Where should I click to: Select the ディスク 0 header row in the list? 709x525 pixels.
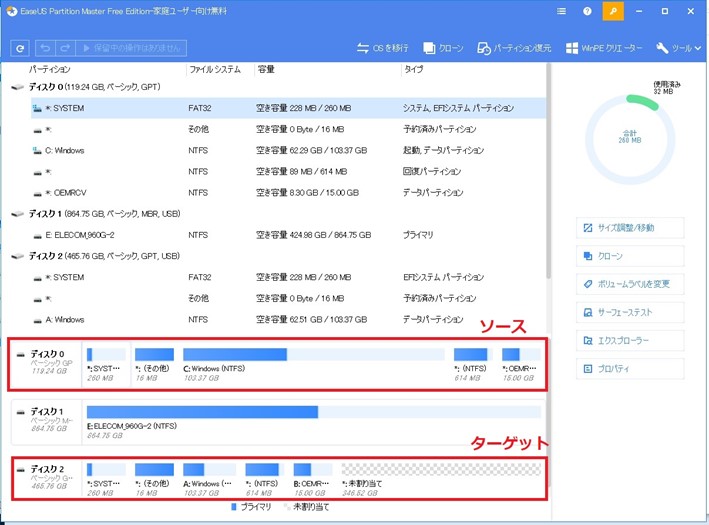point(278,87)
